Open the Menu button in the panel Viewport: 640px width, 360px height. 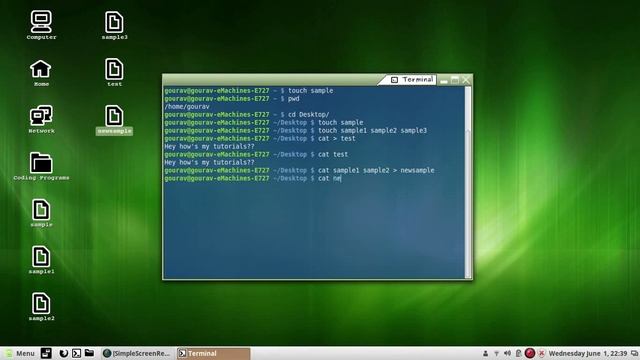pyautogui.click(x=19, y=353)
